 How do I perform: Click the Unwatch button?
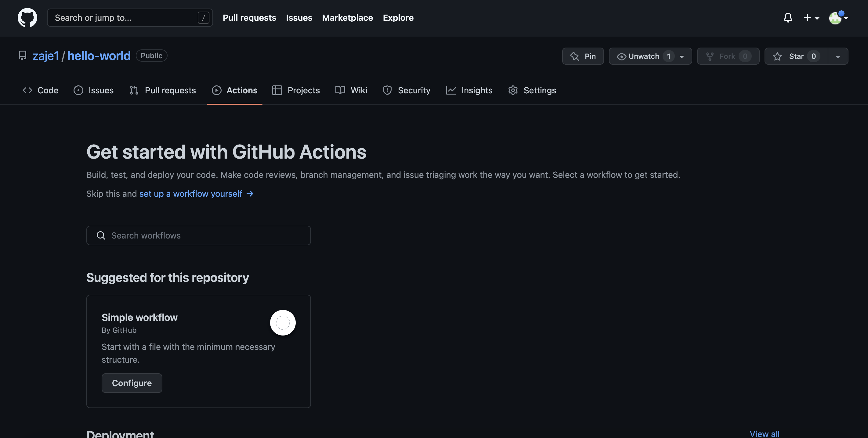coord(643,56)
